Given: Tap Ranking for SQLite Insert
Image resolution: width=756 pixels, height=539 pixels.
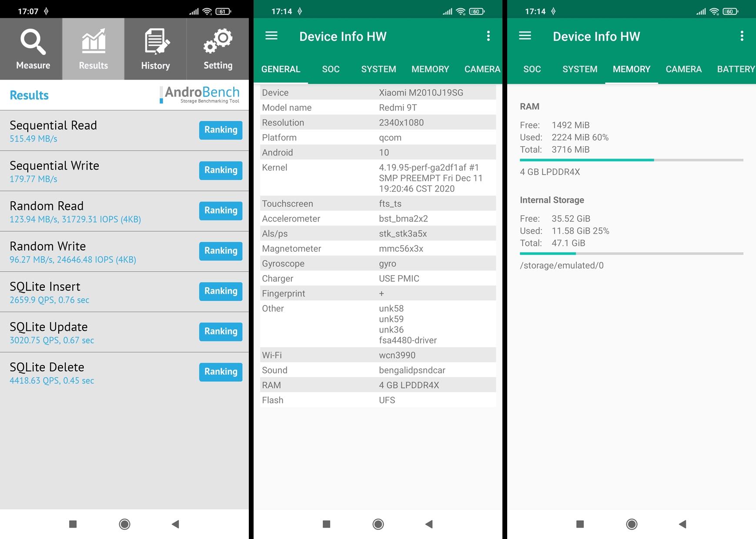Looking at the screenshot, I should [x=221, y=291].
